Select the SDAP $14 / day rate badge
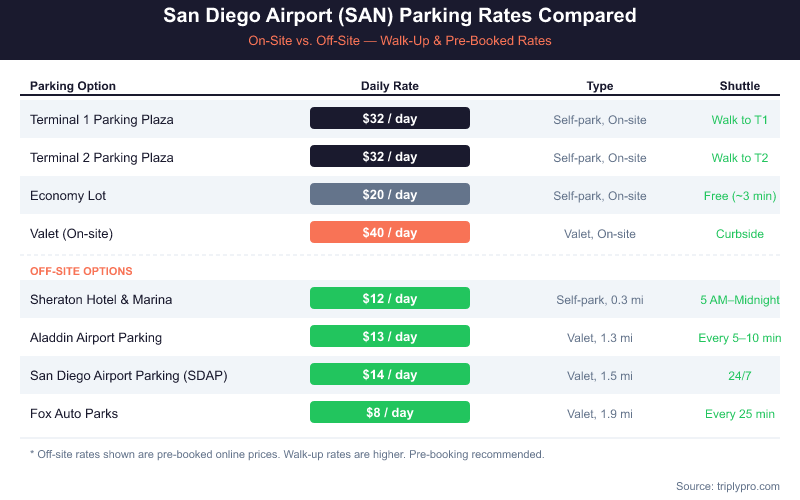Image resolution: width=800 pixels, height=500 pixels. [390, 375]
